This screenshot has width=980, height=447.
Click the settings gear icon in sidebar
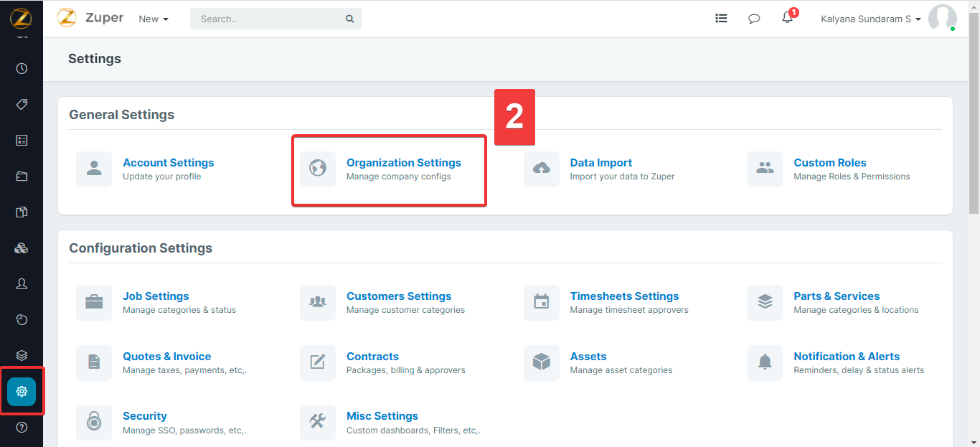(x=22, y=391)
